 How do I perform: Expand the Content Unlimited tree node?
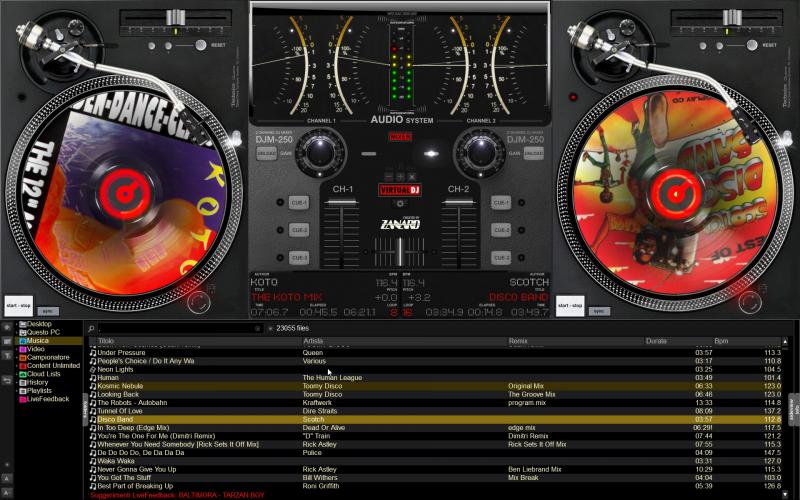pos(16,365)
